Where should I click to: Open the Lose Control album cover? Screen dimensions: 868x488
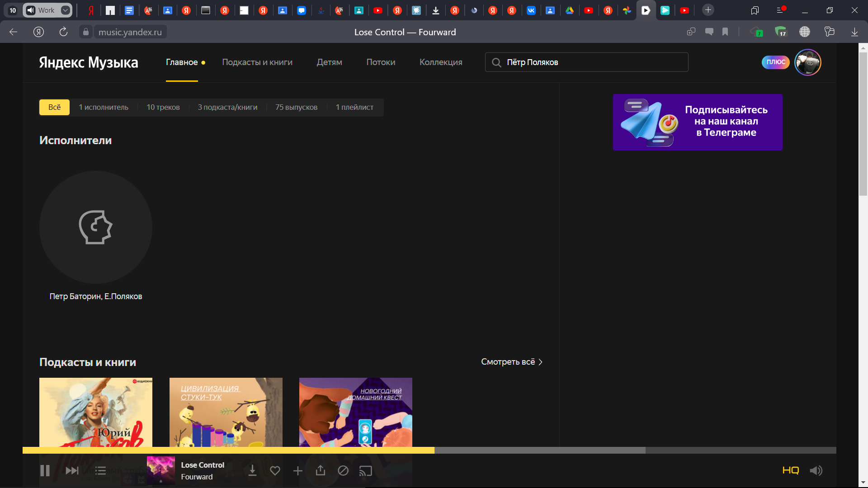pos(161,470)
